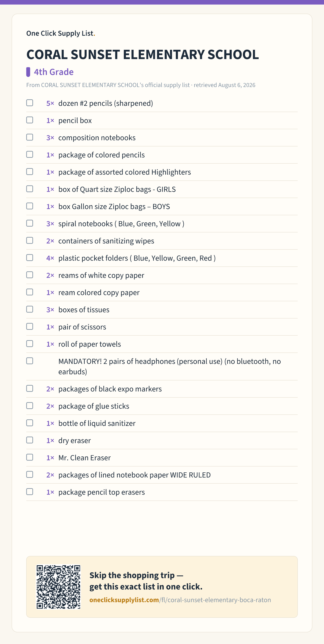The height and width of the screenshot is (644, 324).
Task: Check plastic pocket folders checkbox
Action: 30,258
